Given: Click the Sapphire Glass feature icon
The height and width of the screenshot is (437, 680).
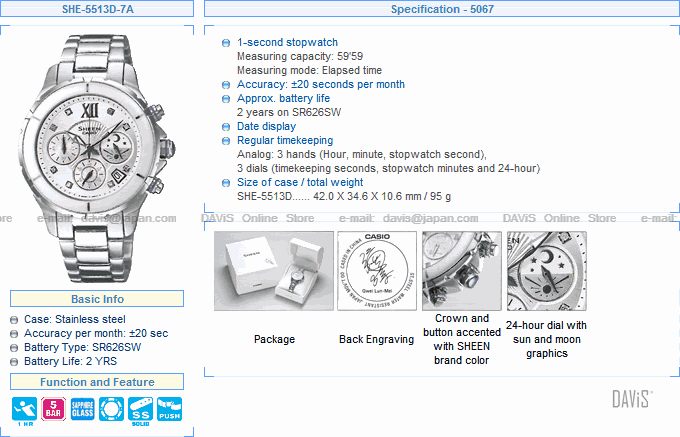Looking at the screenshot, I should [82, 410].
